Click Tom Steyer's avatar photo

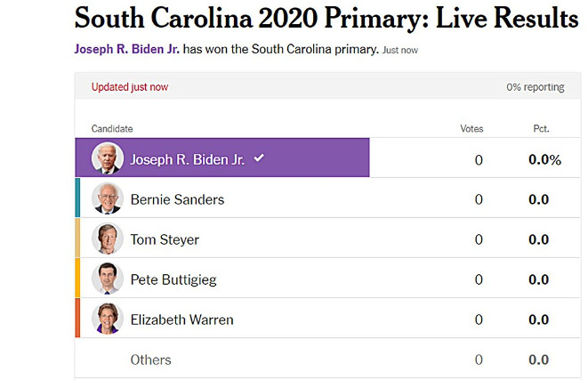[x=107, y=239]
